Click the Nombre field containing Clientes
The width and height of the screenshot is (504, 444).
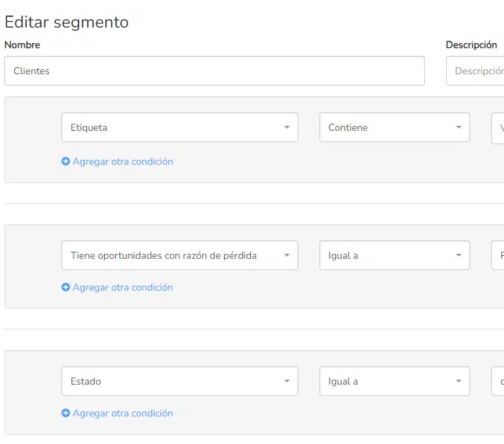pyautogui.click(x=214, y=71)
